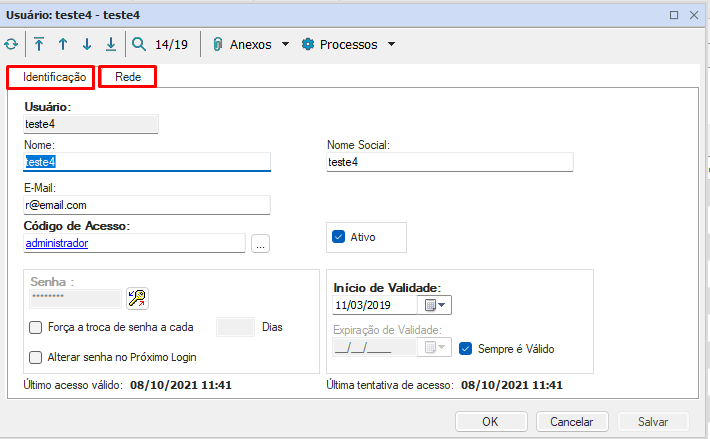Click the Processos gear icon

pos(308,44)
